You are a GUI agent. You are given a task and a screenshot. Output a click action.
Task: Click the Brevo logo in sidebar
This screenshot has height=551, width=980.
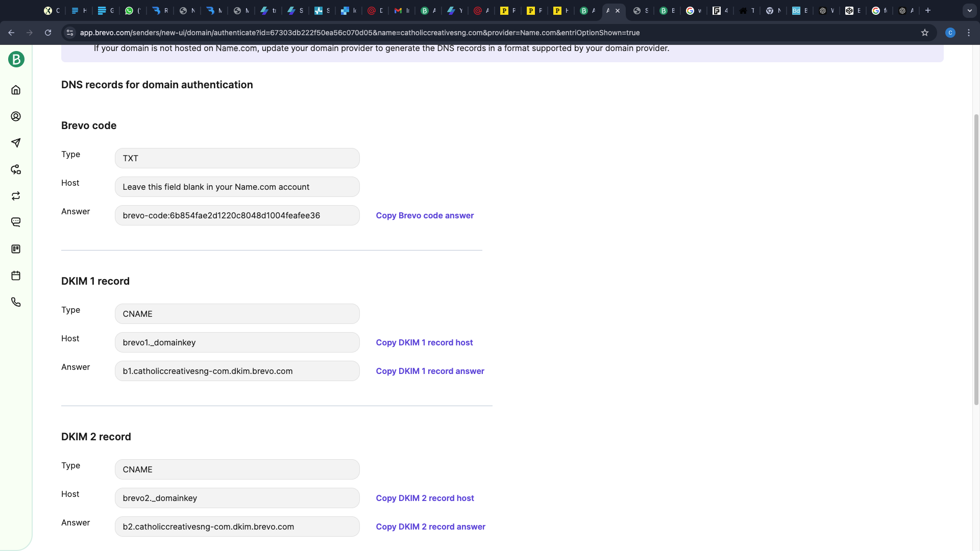[x=16, y=59]
